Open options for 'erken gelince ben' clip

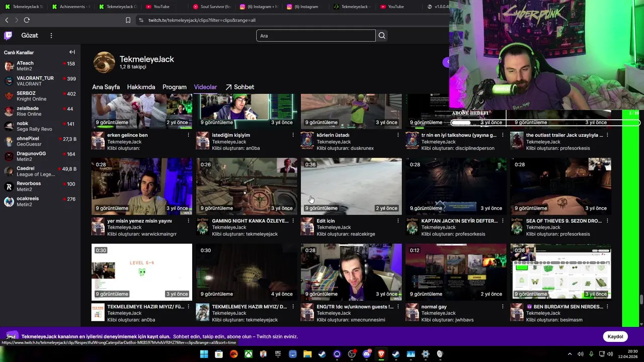coord(189,135)
